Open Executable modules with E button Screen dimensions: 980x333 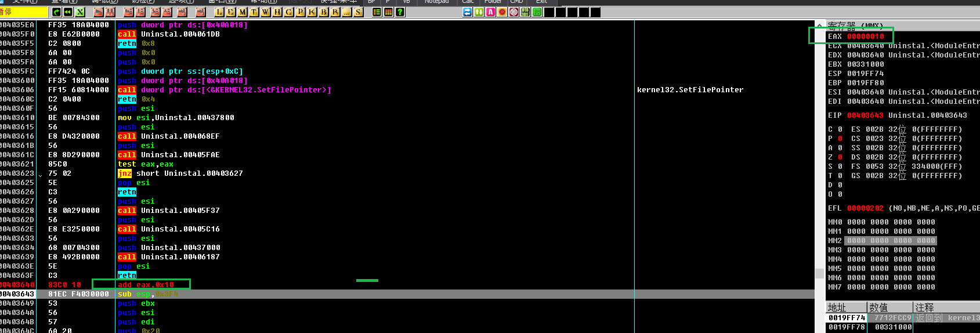[x=230, y=12]
